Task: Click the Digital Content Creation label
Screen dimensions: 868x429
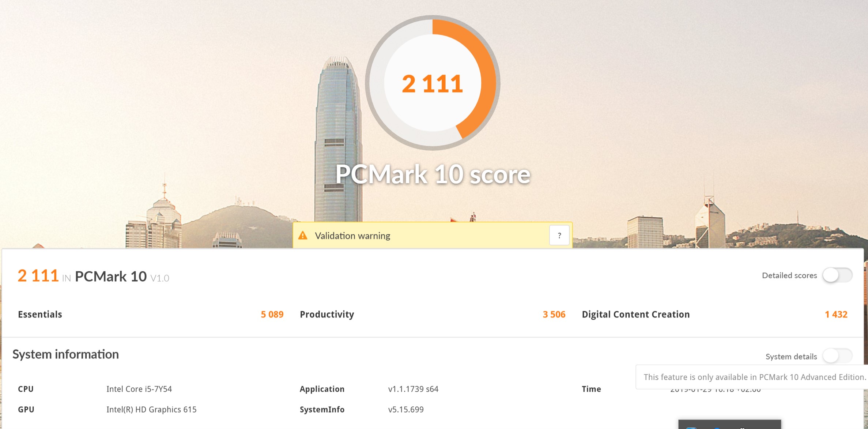Action: click(635, 315)
